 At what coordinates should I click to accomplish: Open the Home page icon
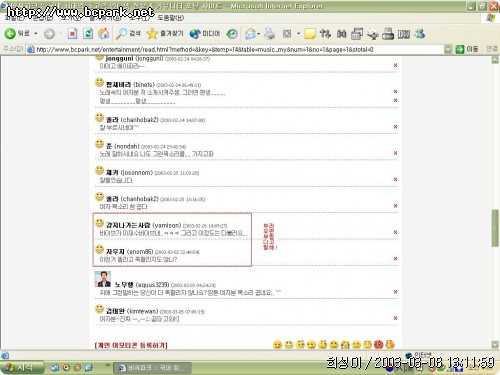tap(104, 34)
